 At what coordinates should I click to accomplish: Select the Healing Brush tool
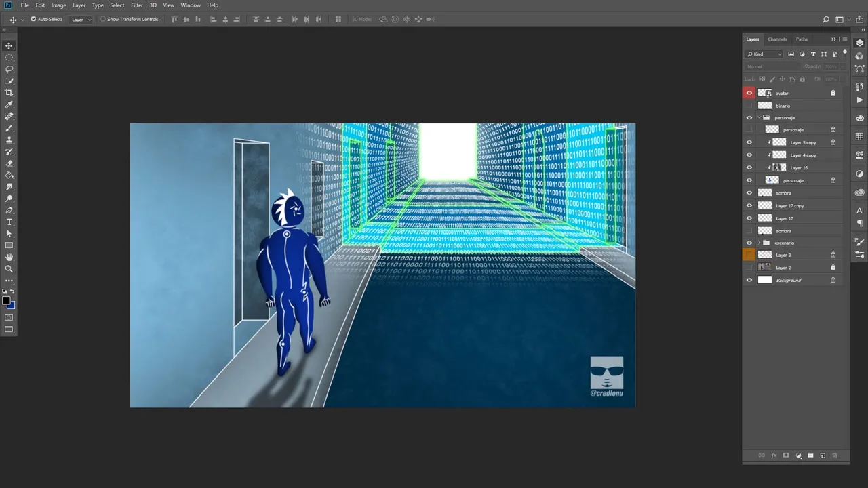[9, 117]
